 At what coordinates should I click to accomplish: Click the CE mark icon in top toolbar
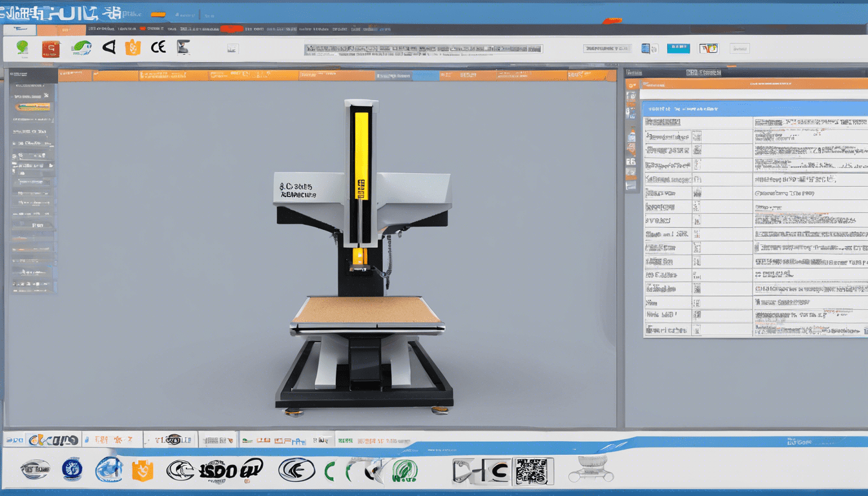click(x=158, y=46)
